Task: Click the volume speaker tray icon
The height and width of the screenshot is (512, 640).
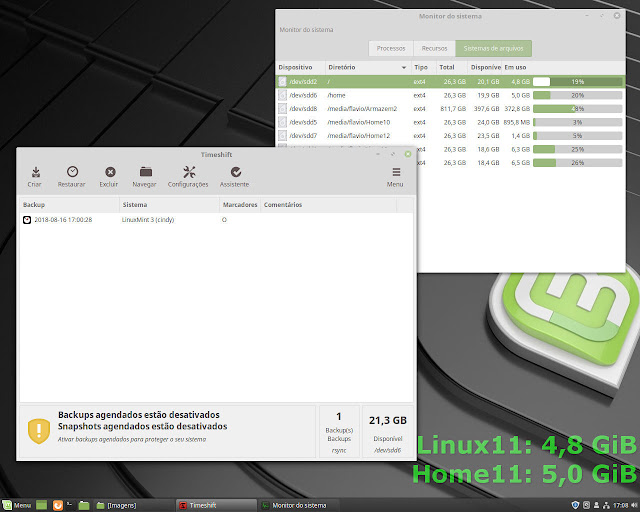Action: click(x=634, y=505)
